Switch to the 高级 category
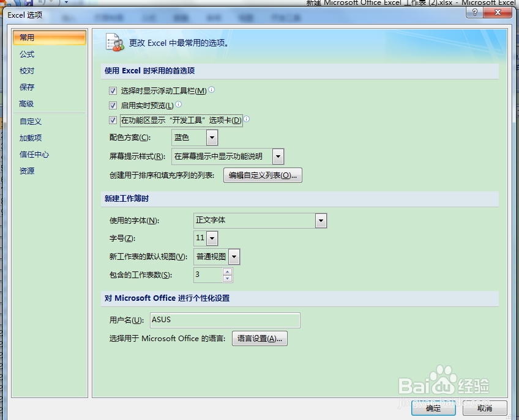Viewport: 519px width, 420px height. pos(50,104)
